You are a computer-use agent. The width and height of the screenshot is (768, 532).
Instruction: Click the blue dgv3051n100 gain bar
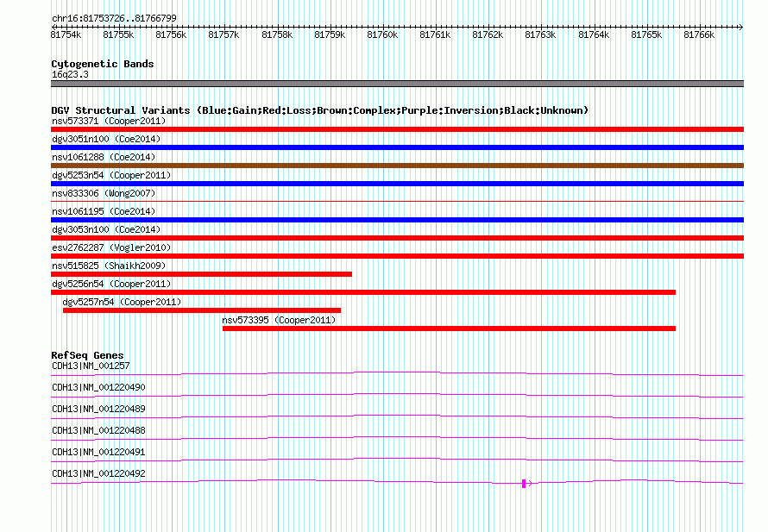(397, 147)
